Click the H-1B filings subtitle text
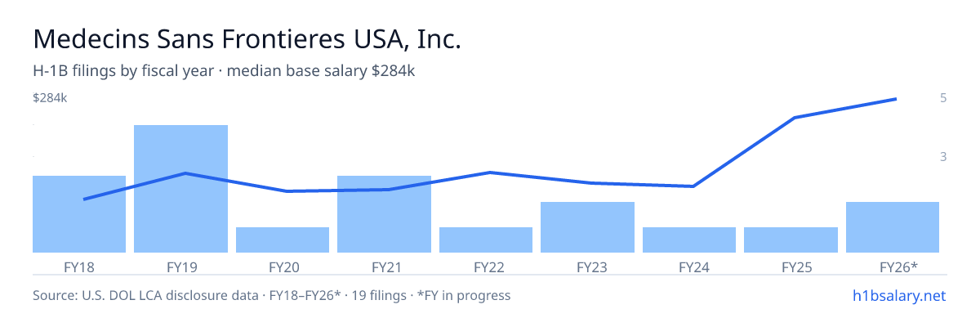The width and height of the screenshot is (980, 327). tap(224, 71)
